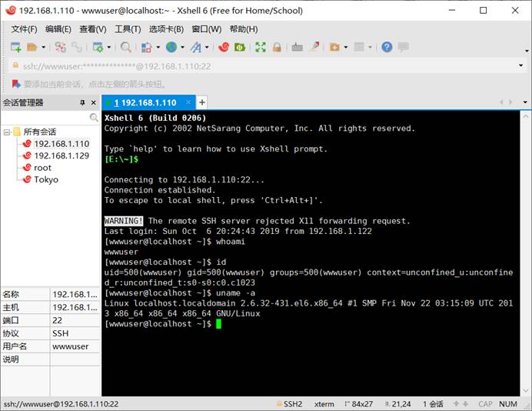Click the Open Session folder icon
532x411 pixels.
(33, 47)
